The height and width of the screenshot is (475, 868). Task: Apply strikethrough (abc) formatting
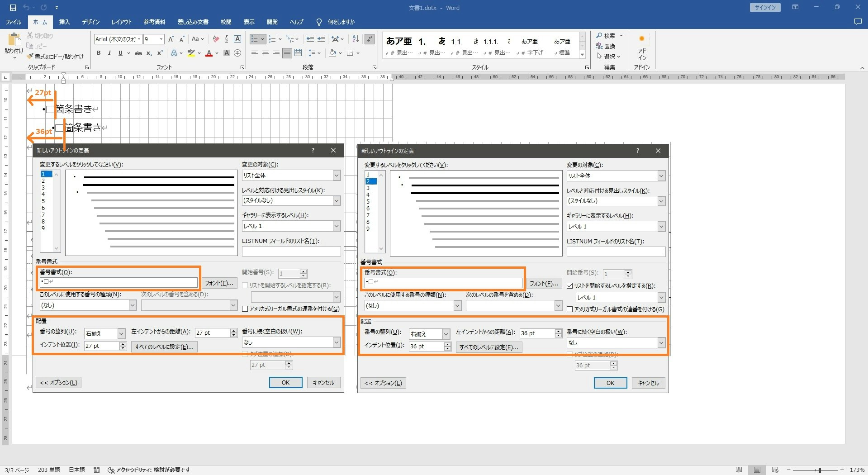[138, 53]
